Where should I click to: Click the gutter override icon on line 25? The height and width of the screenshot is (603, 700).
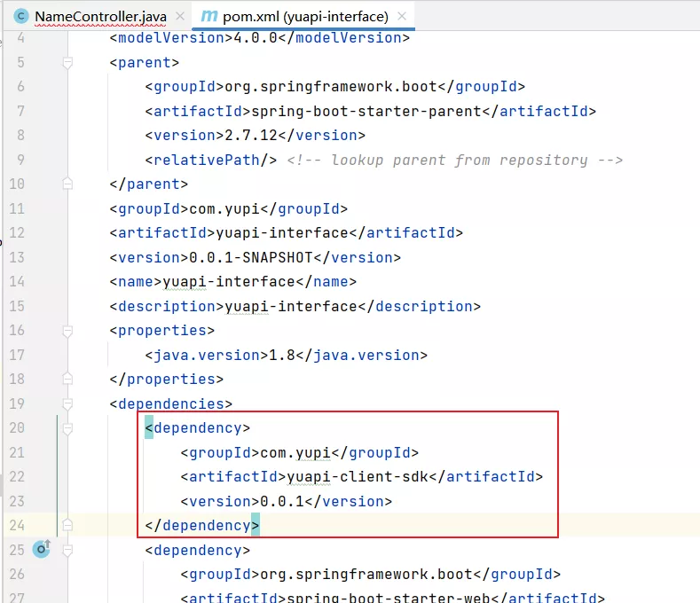(42, 549)
